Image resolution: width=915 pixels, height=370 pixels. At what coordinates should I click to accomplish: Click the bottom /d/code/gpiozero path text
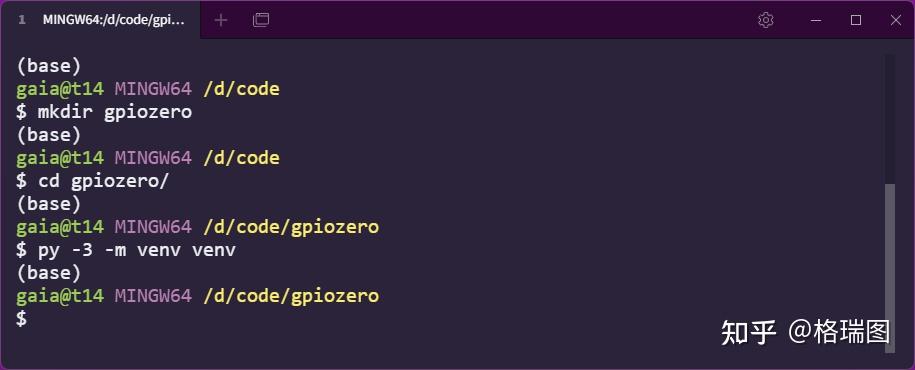tap(291, 295)
